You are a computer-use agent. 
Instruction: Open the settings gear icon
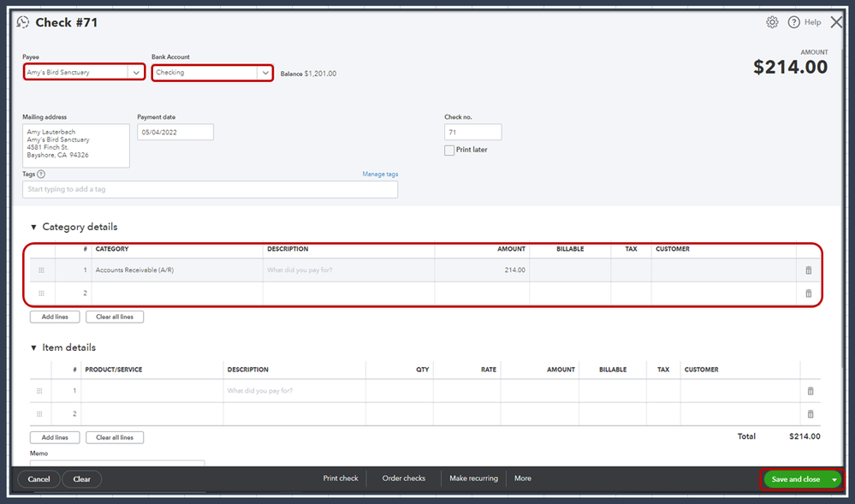(x=772, y=22)
